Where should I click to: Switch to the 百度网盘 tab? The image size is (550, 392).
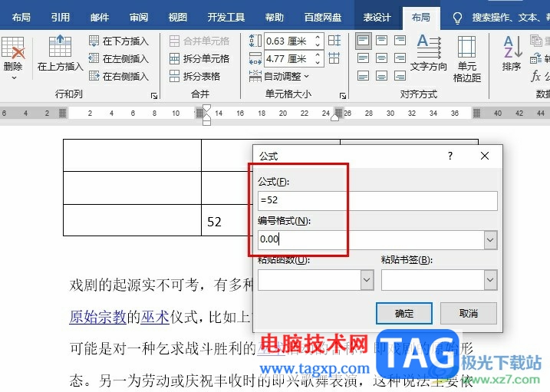click(x=323, y=17)
